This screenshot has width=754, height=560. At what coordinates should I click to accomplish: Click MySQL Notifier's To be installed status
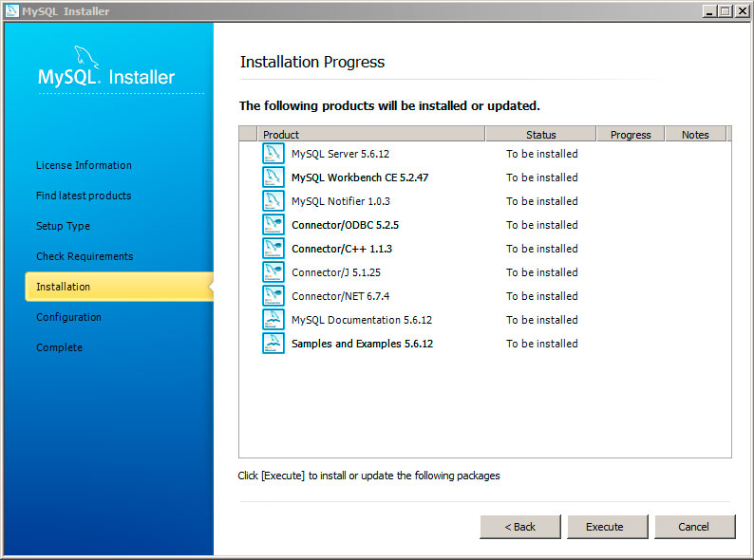coord(542,201)
